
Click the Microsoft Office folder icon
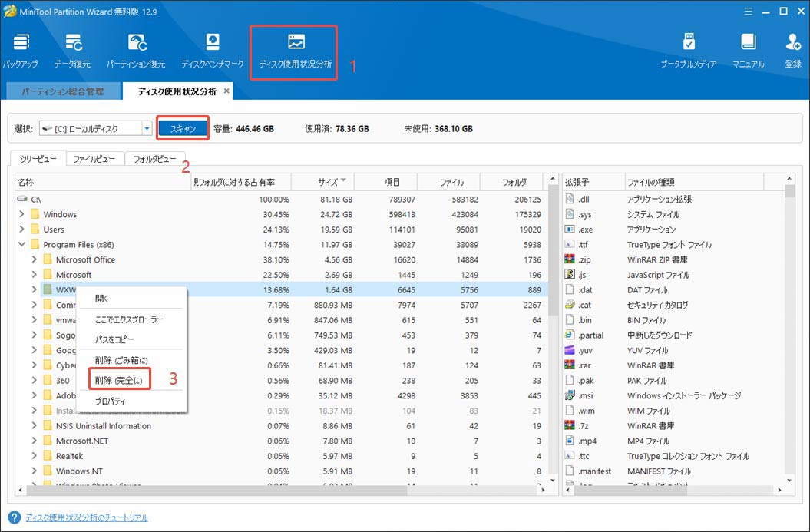48,259
